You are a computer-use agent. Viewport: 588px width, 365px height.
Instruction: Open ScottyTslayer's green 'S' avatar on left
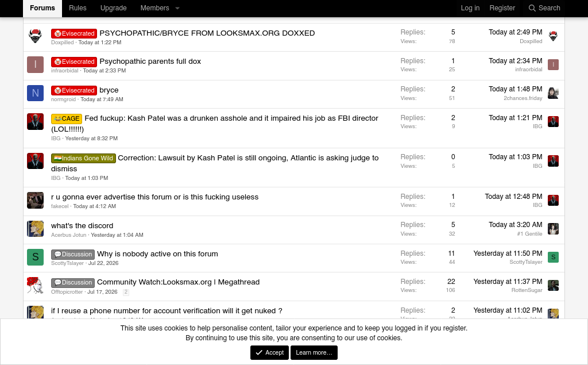tap(35, 258)
